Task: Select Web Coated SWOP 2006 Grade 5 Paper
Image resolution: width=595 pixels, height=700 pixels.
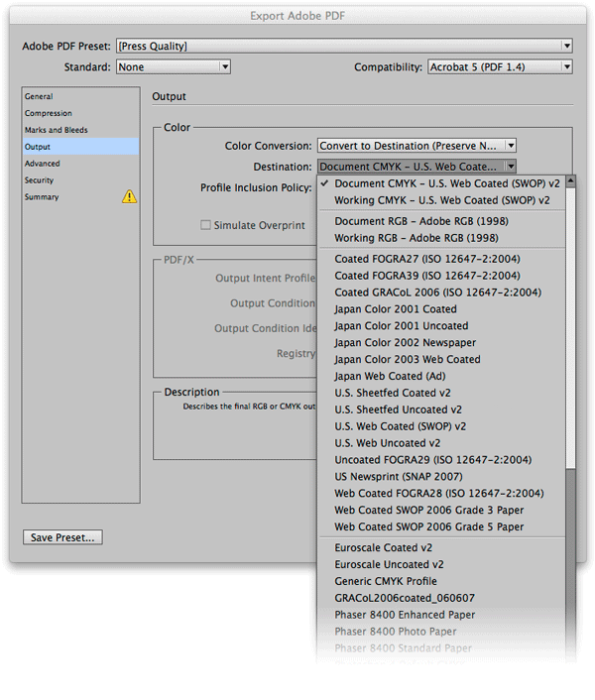Action: tap(441, 526)
